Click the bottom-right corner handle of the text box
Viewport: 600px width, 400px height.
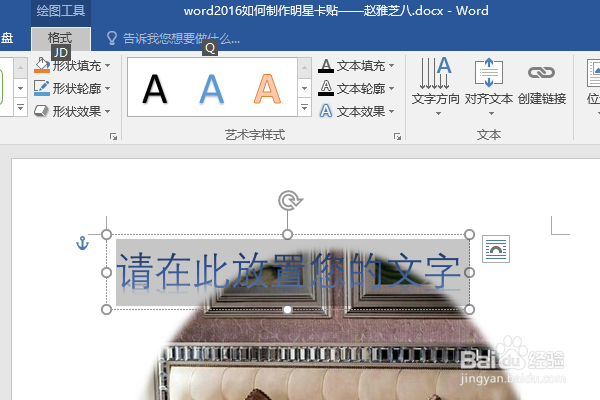tap(470, 309)
